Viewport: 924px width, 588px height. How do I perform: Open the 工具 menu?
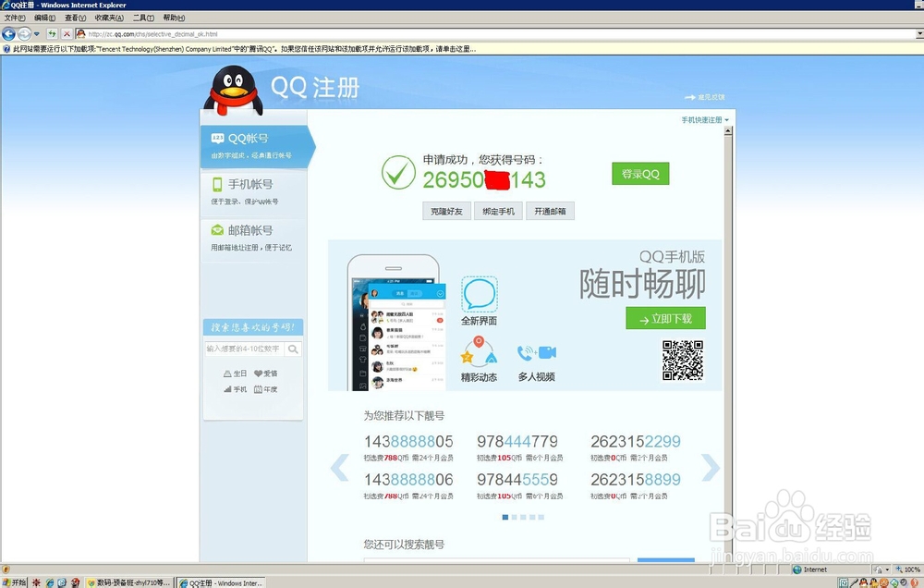143,18
